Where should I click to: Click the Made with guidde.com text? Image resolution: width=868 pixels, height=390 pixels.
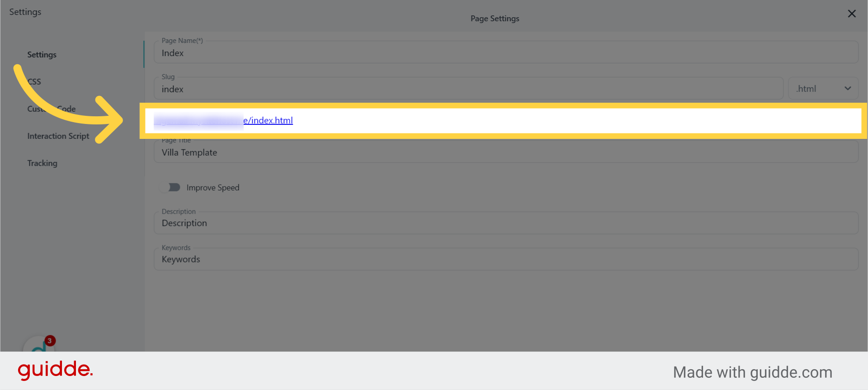(752, 372)
